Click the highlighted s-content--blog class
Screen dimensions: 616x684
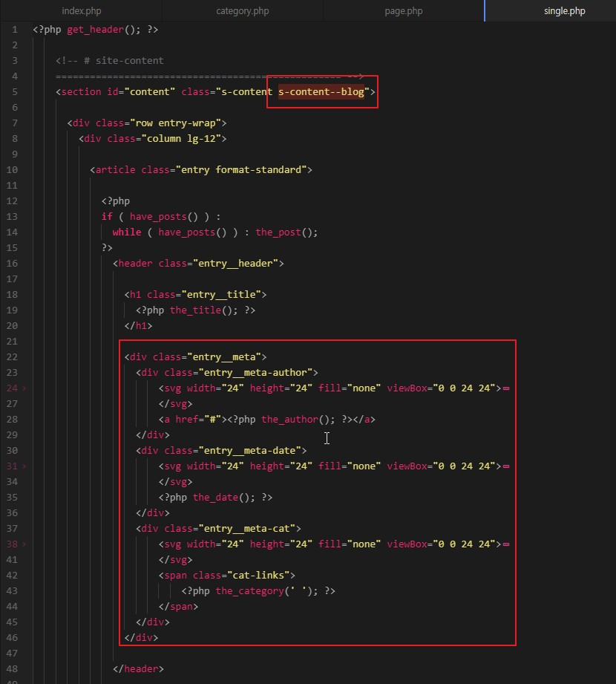321,91
